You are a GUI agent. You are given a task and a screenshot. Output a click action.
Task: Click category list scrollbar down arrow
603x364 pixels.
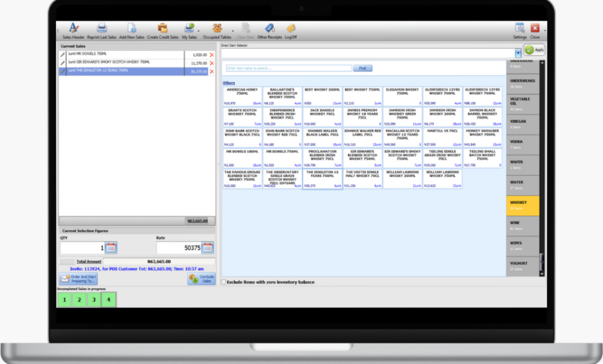coord(542,274)
